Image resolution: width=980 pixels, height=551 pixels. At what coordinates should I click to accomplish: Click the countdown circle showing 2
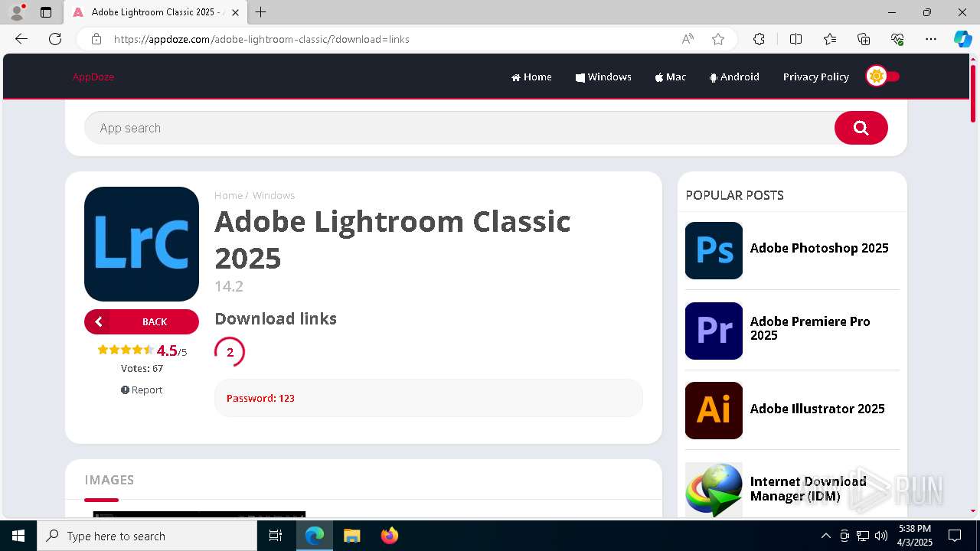pyautogui.click(x=230, y=352)
